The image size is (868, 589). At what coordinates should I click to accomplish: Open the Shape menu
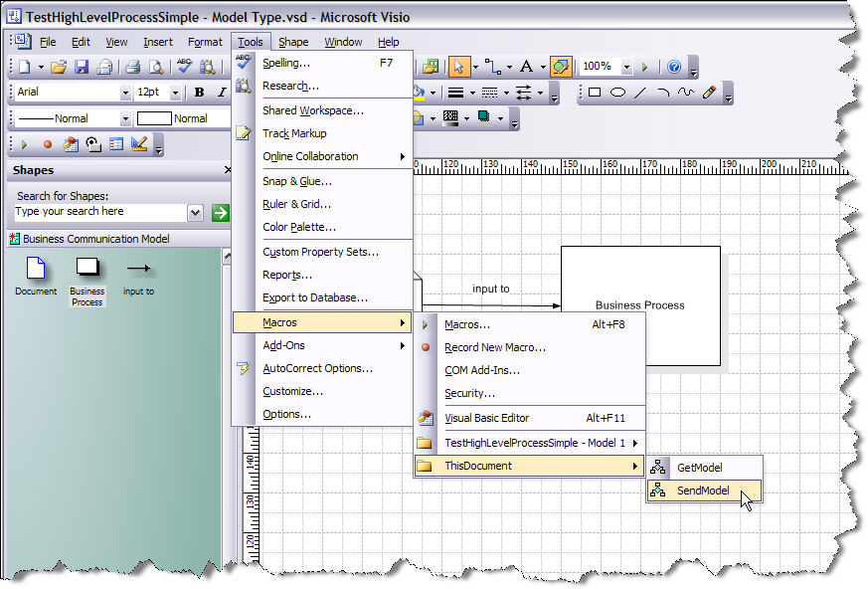(x=293, y=41)
